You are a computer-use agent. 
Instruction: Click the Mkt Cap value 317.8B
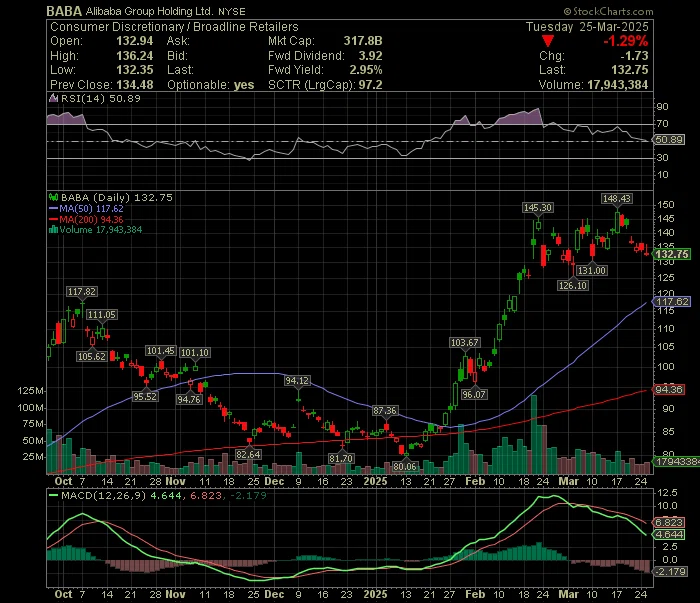pos(363,41)
